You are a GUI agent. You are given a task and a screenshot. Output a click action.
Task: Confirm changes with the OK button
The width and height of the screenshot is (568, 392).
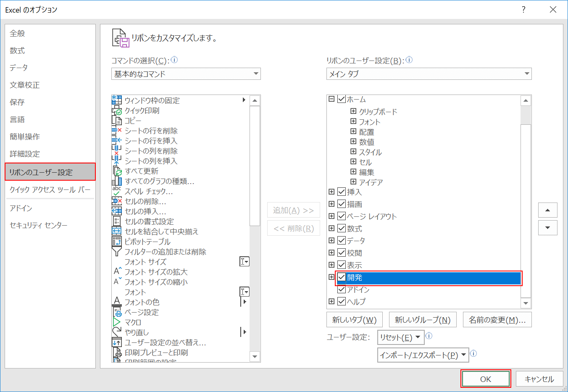point(486,379)
